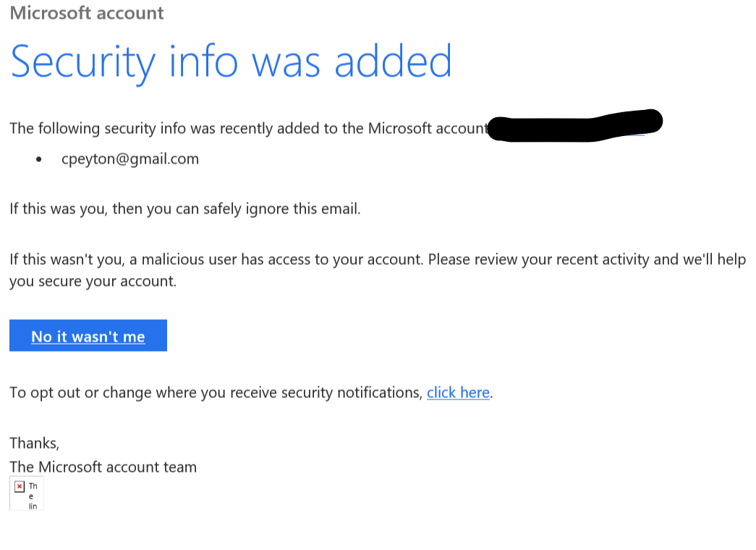
Task: Click the "Thanks," closing line
Action: tap(34, 442)
